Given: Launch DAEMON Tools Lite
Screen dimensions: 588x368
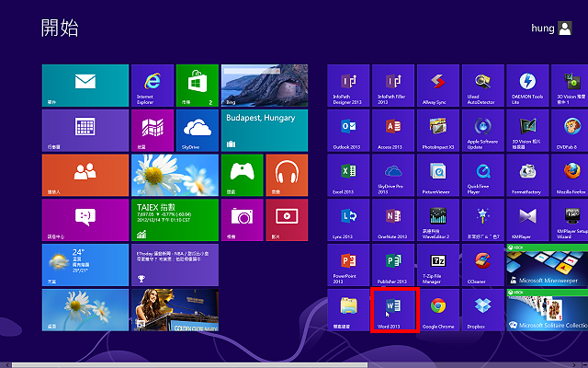Looking at the screenshot, I should click(527, 86).
